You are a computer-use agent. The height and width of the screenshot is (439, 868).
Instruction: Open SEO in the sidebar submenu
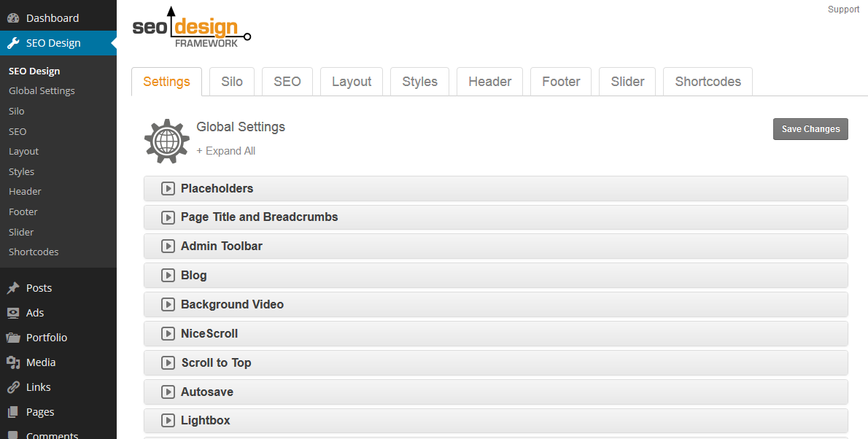click(x=18, y=132)
